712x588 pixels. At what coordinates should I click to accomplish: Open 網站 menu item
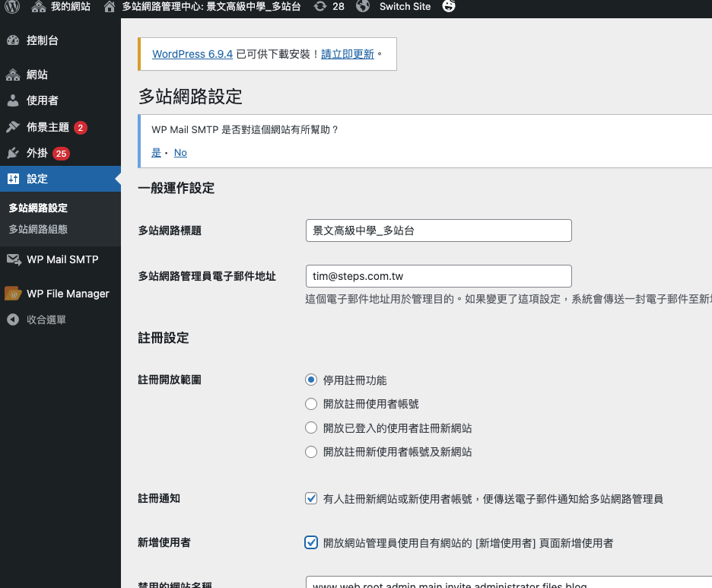pos(37,75)
